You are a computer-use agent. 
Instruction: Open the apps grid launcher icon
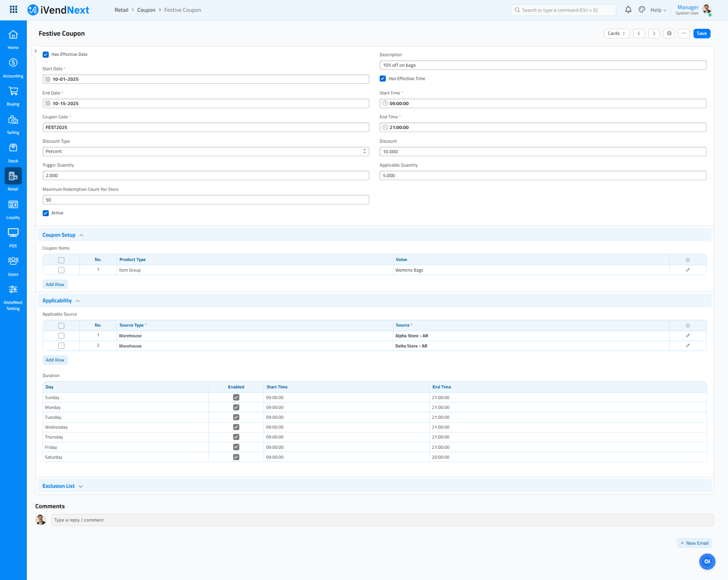tap(14, 10)
